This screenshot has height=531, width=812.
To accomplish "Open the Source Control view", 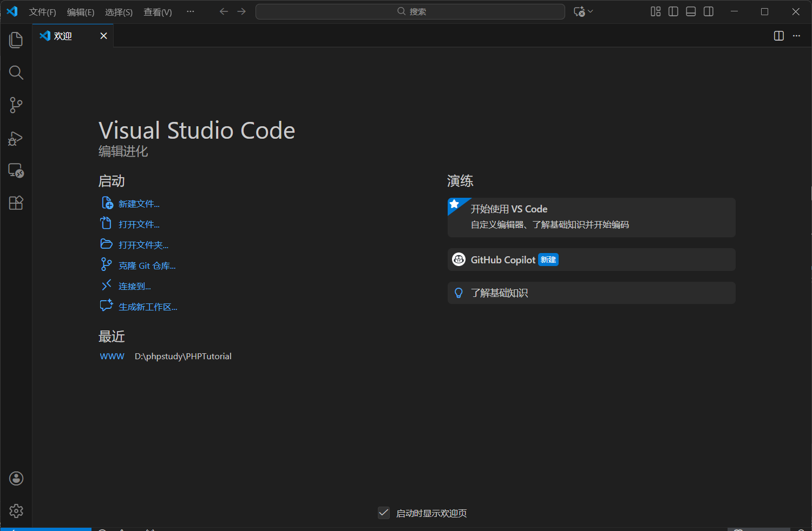I will click(x=16, y=105).
